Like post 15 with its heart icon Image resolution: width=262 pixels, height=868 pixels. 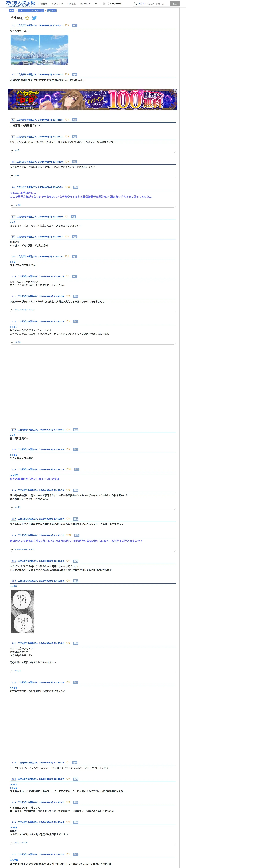(x=67, y=469)
